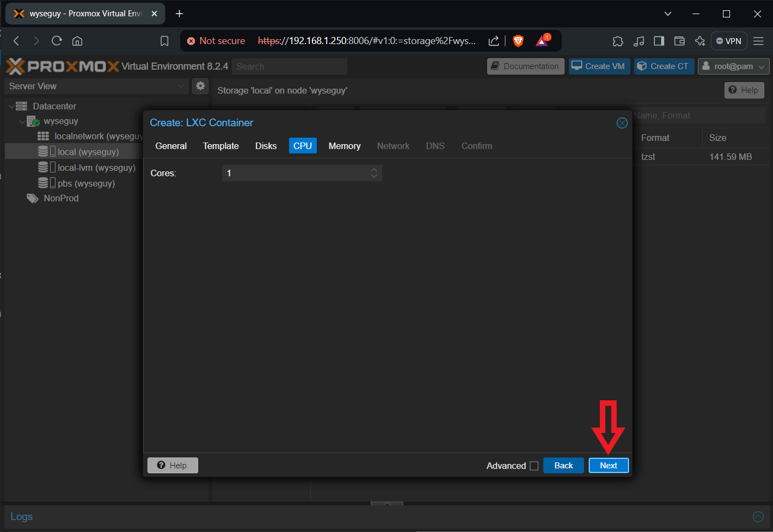Click the Datacenter server icon
This screenshot has width=773, height=532.
point(21,106)
